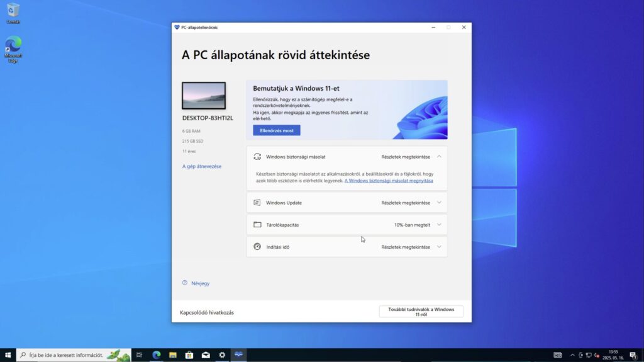This screenshot has width=644, height=362.
Task: Click the 6 GB RAM text
Action: coord(191,131)
